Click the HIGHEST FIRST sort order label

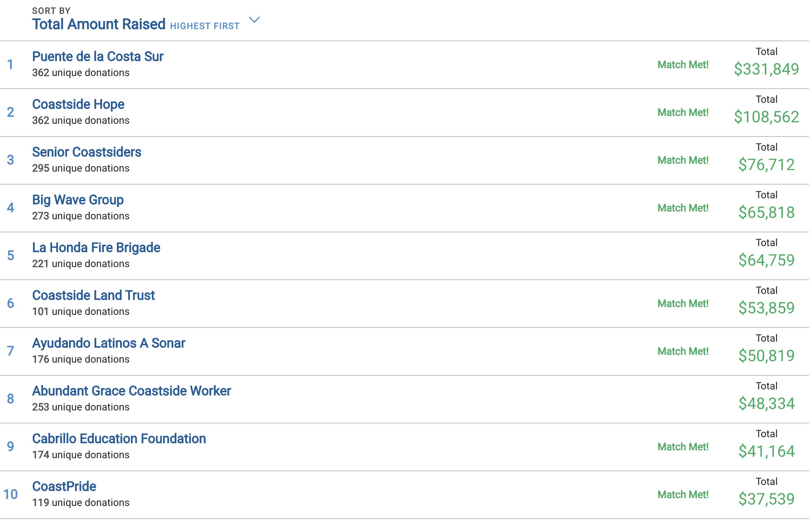205,26
